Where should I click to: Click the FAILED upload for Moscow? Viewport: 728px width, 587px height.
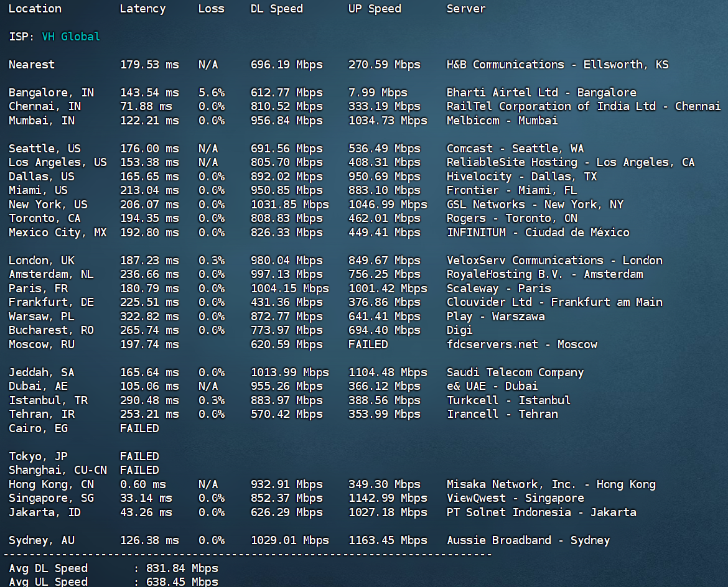pos(368,344)
